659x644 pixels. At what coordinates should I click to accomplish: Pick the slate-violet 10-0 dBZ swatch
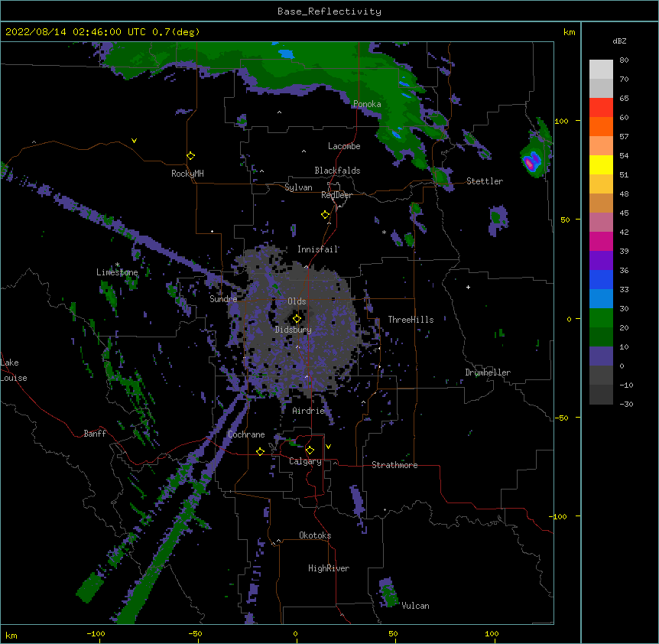point(601,356)
